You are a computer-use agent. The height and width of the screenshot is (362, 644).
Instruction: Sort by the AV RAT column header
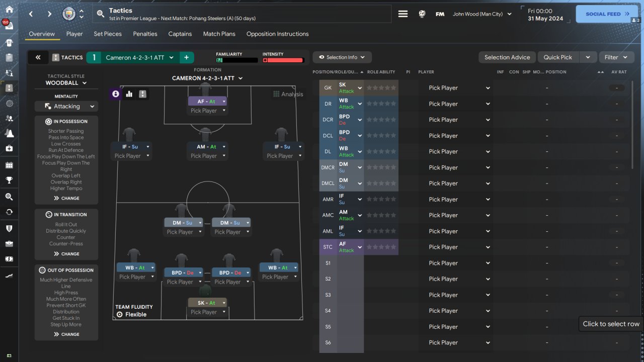coord(619,72)
